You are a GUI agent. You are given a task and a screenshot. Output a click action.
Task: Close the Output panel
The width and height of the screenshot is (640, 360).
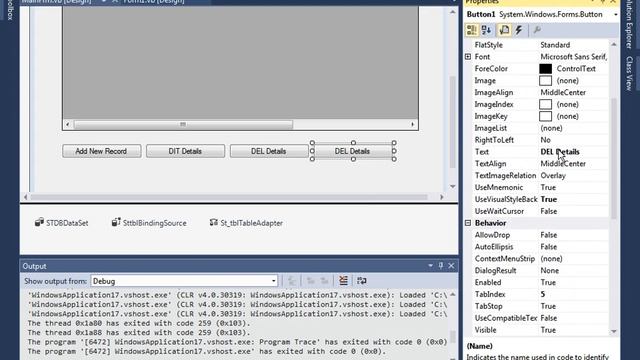point(451,266)
